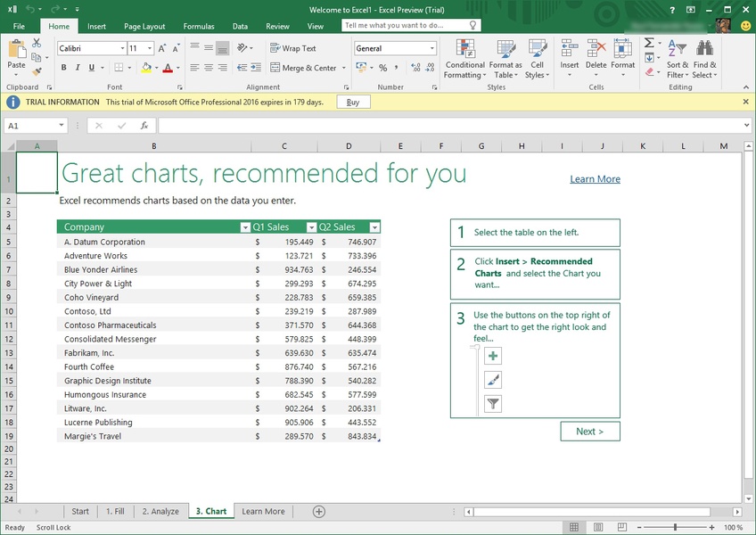
Task: Click the Sort & Filter icon
Action: (678, 59)
